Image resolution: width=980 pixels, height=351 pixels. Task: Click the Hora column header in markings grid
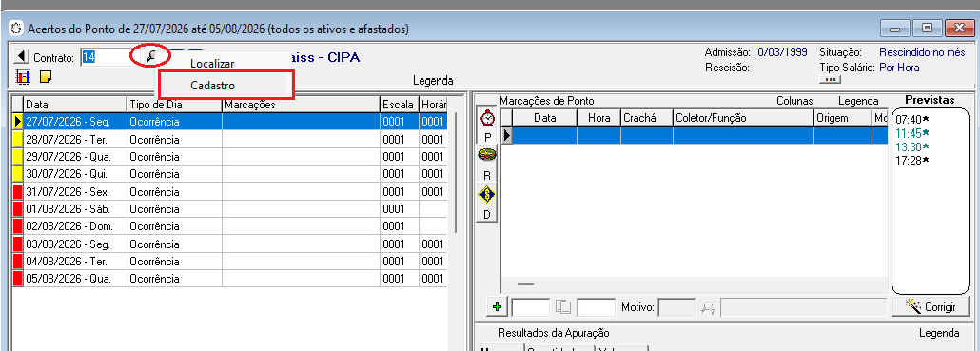pyautogui.click(x=598, y=117)
